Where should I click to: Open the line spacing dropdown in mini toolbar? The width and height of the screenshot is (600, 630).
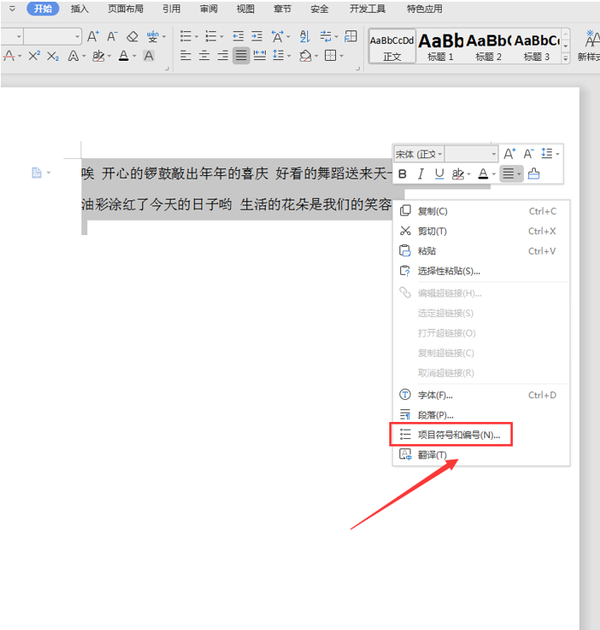549,154
